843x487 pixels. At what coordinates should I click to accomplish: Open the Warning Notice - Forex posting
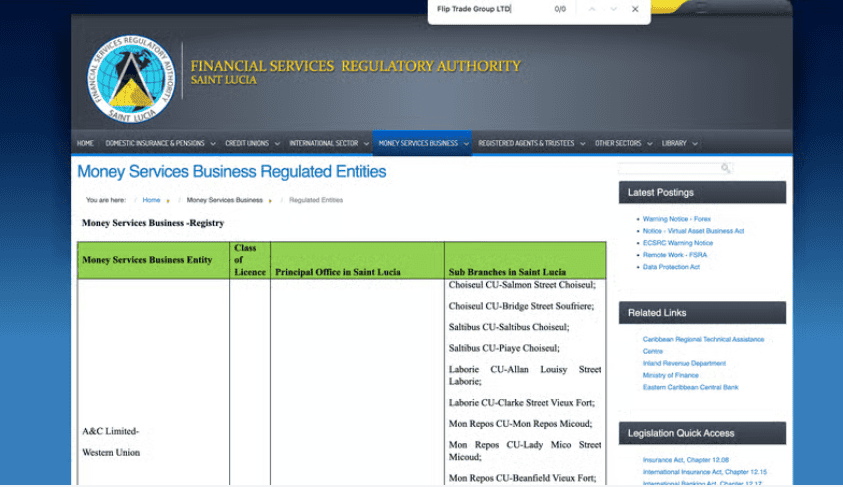(x=676, y=219)
